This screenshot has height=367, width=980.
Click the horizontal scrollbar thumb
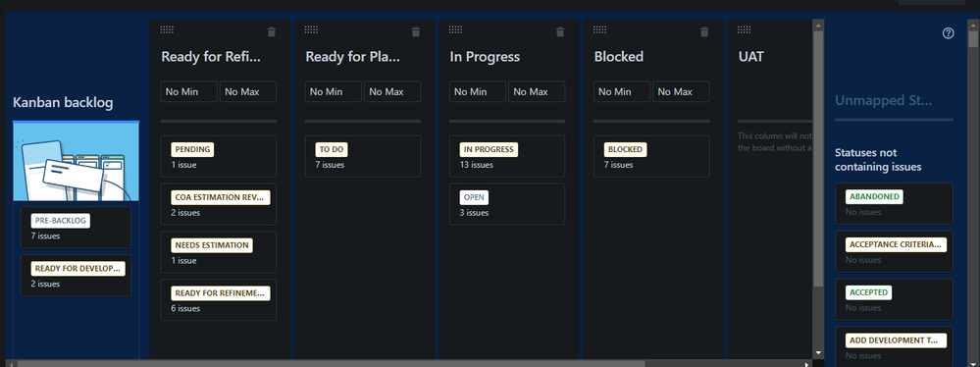[332, 363]
